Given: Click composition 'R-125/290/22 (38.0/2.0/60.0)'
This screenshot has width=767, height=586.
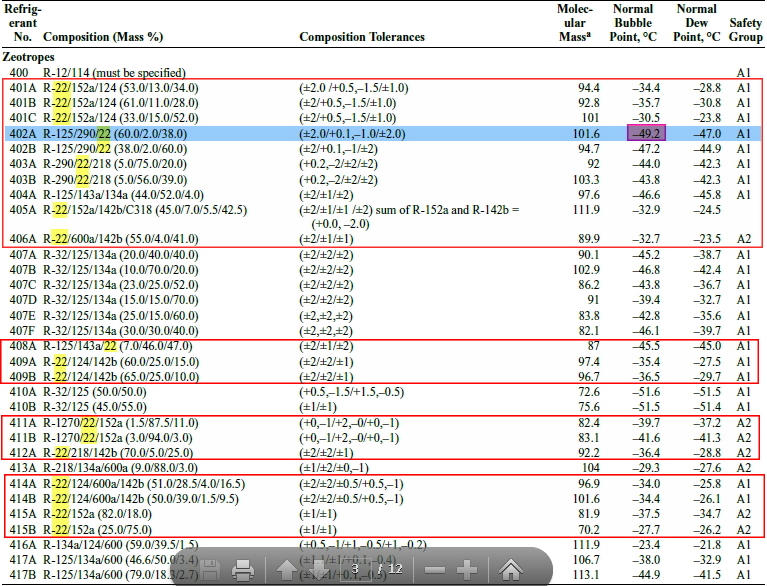Looking at the screenshot, I should click(x=115, y=149).
